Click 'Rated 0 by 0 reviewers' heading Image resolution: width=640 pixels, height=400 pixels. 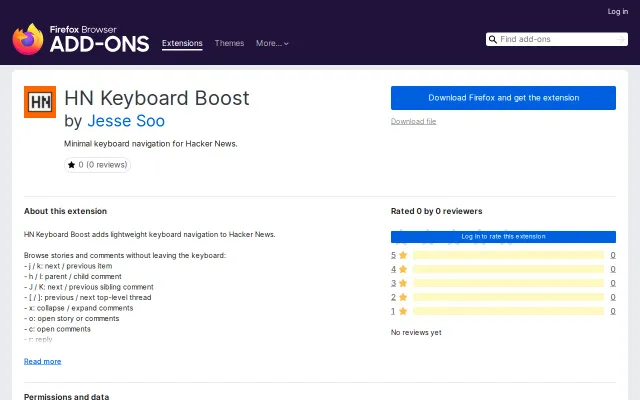[436, 211]
